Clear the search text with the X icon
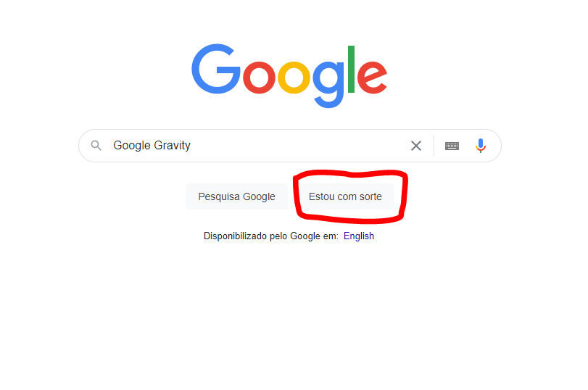Image resolution: width=588 pixels, height=390 pixels. tap(416, 146)
